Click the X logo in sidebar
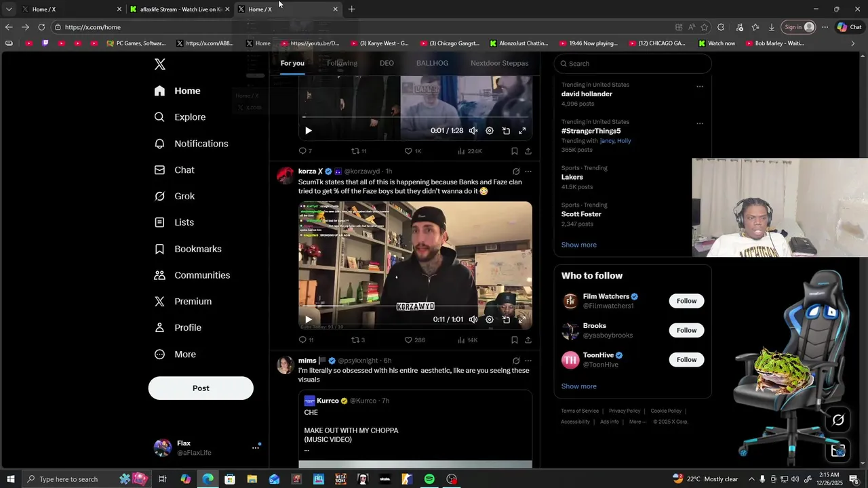 (159, 64)
